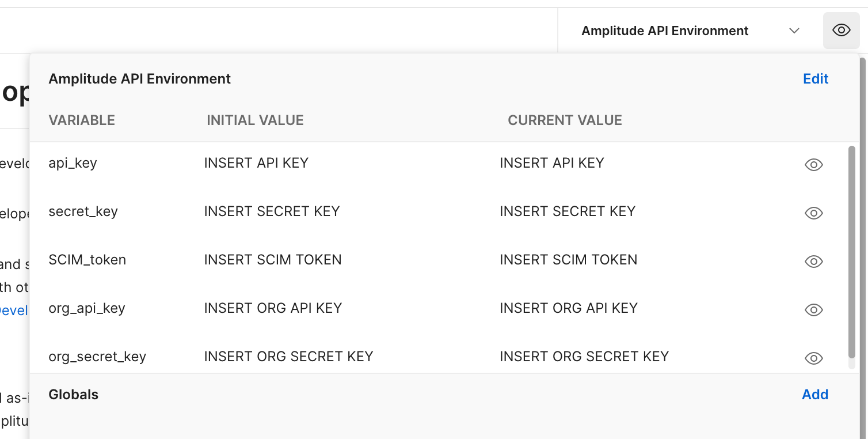
Task: Click the environment quick look eye icon
Action: [841, 31]
